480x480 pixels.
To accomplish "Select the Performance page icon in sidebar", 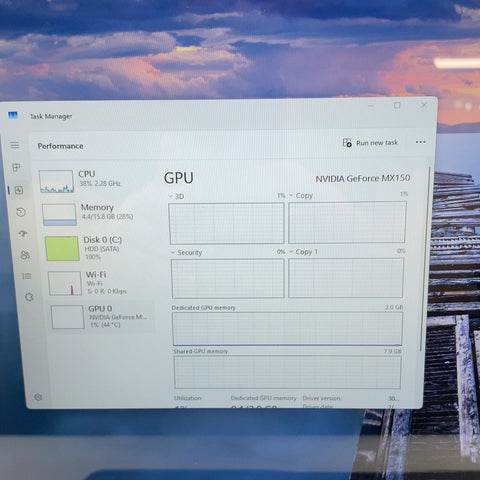I will [x=19, y=190].
